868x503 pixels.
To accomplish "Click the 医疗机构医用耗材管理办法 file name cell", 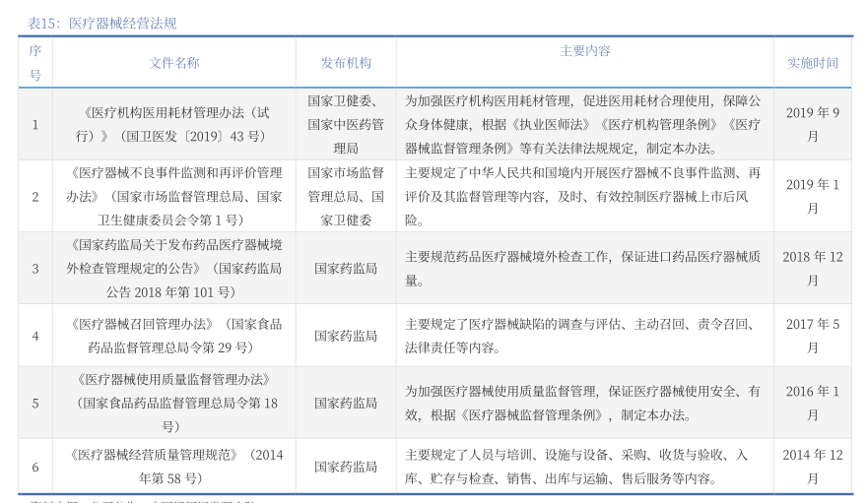I will pos(174,124).
